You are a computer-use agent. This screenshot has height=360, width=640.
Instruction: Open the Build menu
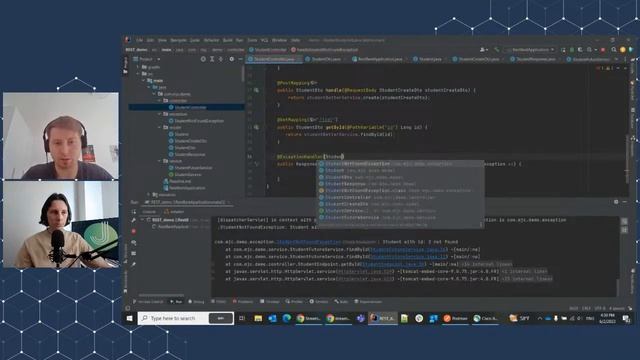click(x=227, y=40)
